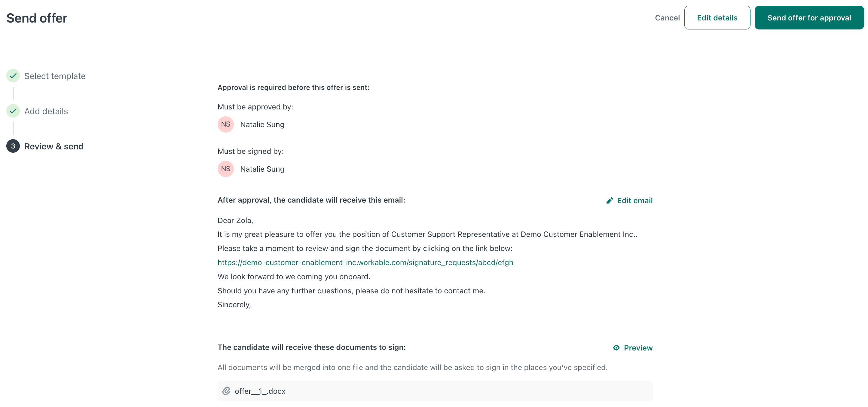
Task: Select the Review & send step
Action: click(x=54, y=146)
